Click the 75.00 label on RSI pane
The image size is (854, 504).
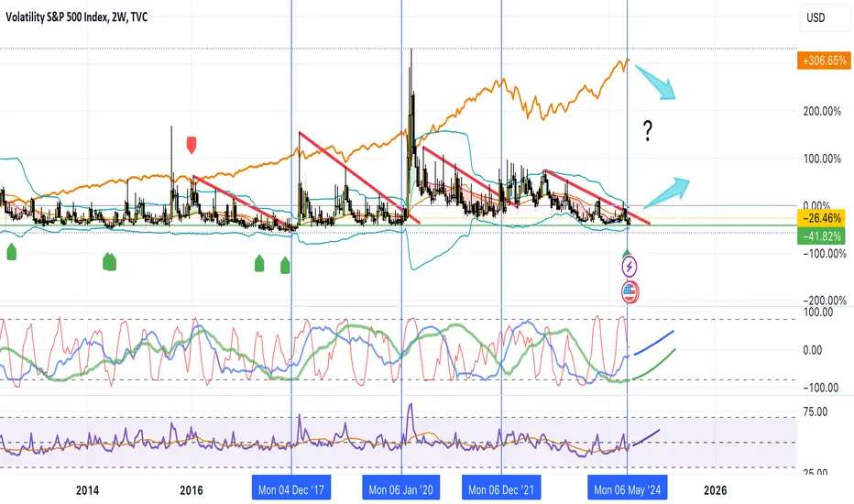pos(816,412)
